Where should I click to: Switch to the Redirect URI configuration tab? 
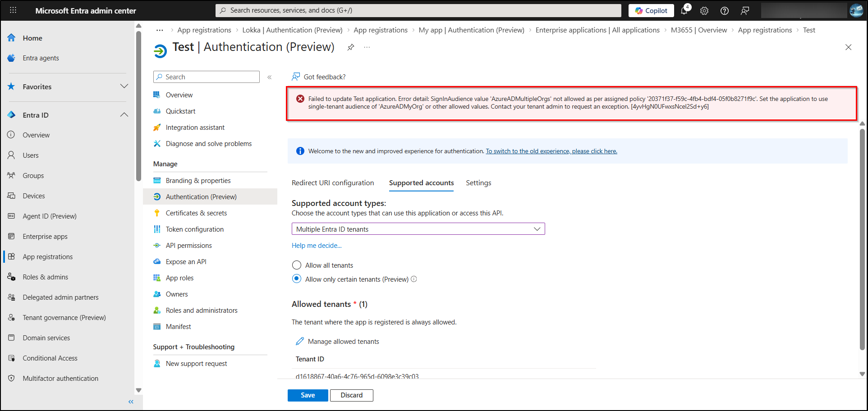[x=333, y=183]
